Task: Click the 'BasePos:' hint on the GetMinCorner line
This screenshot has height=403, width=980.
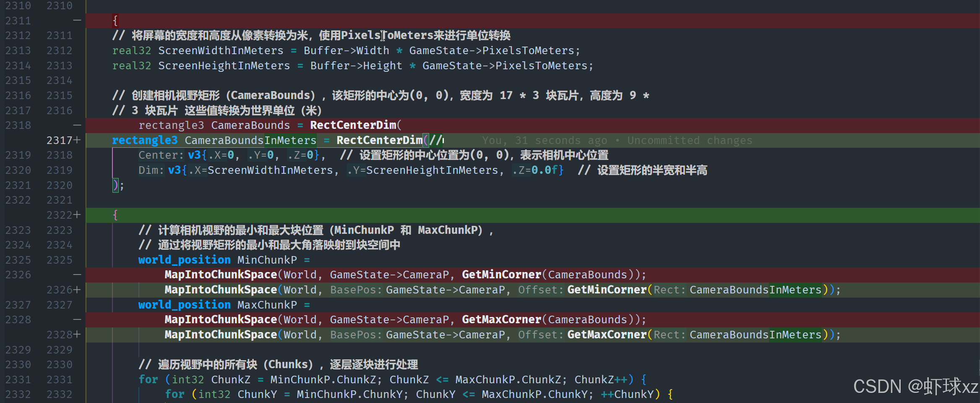Action: (356, 290)
